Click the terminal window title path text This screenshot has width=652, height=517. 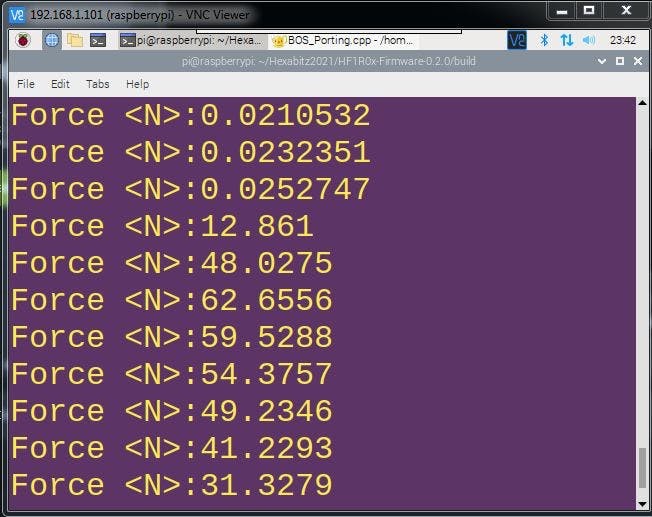tap(328, 62)
